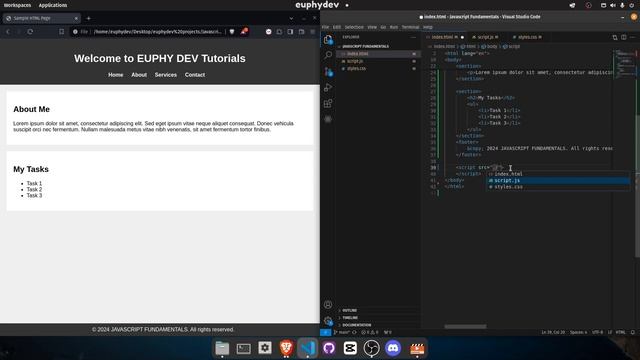Click About link on the webpage
Screen dimensions: 640x360
pos(139,75)
